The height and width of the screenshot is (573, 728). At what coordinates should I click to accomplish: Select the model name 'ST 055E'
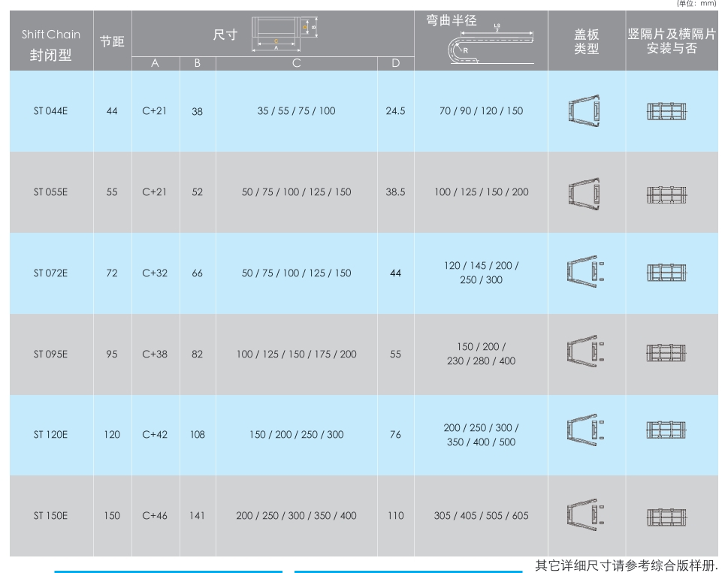click(50, 192)
